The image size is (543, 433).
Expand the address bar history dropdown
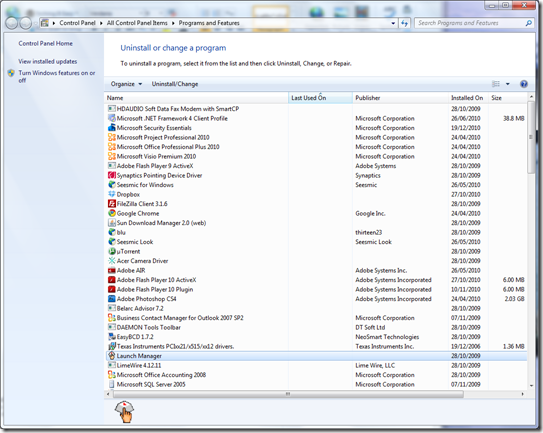point(393,23)
